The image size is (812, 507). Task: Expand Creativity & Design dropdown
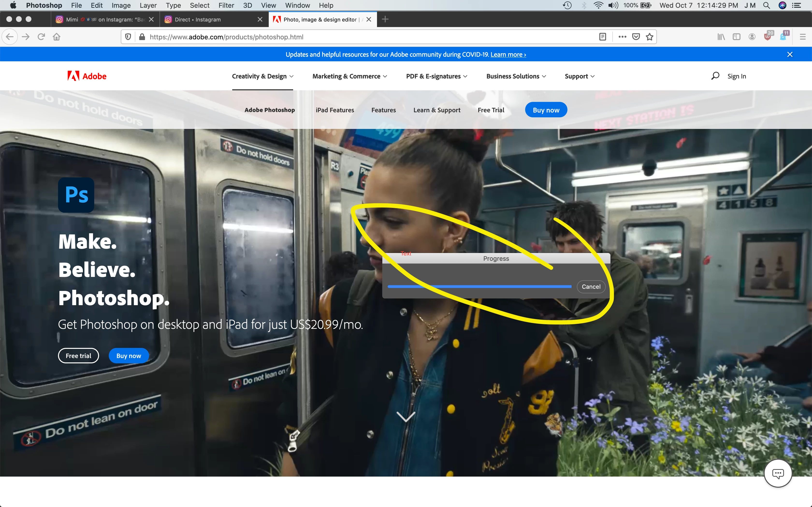263,76
